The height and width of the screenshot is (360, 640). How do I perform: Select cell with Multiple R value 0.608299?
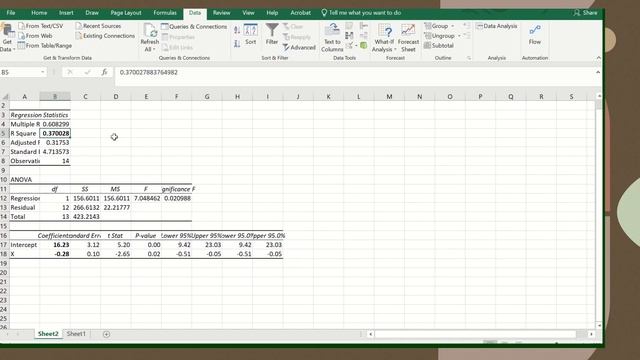55,124
